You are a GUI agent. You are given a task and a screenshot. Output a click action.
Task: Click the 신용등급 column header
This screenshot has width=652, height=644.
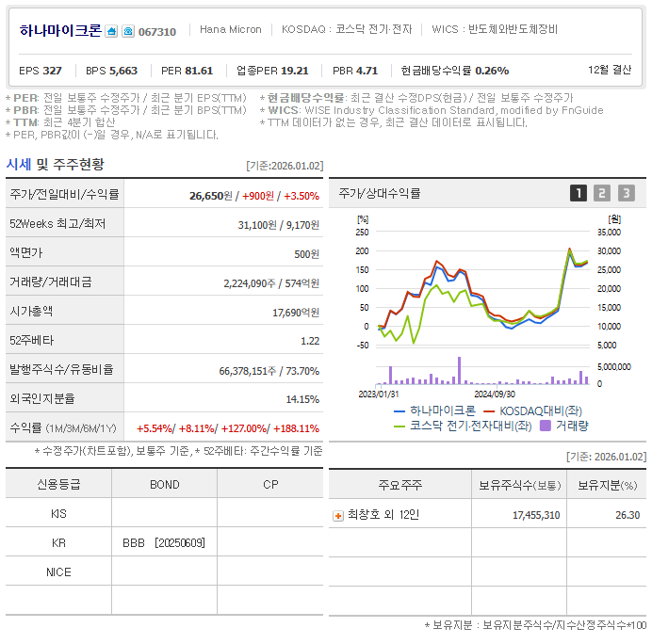[58, 484]
